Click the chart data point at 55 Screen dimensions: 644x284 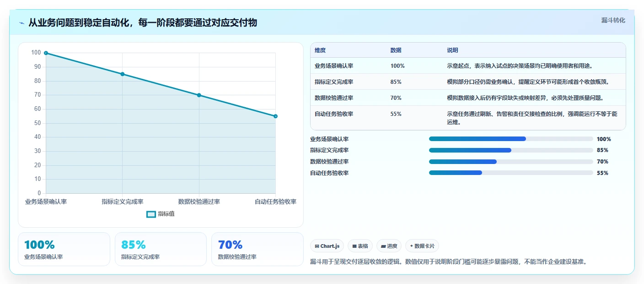pyautogui.click(x=275, y=116)
